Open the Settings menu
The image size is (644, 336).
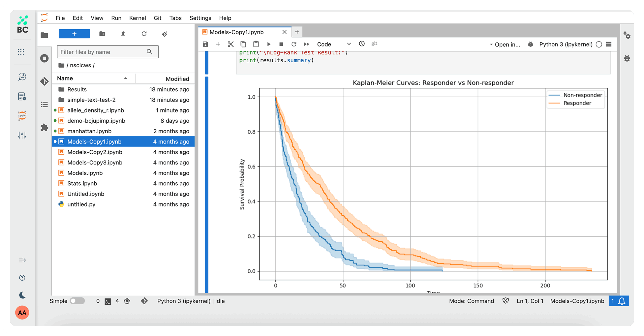pos(200,18)
